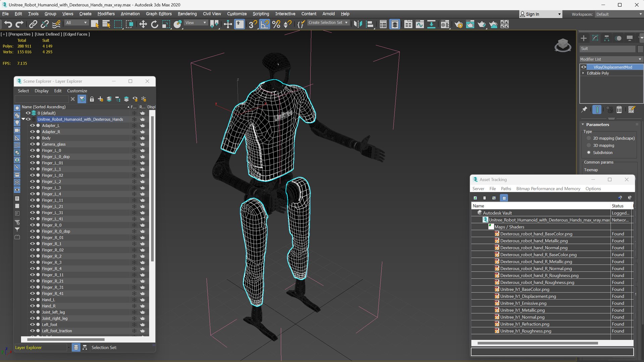
Task: Collapse the Parameters rollout
Action: coord(583,124)
